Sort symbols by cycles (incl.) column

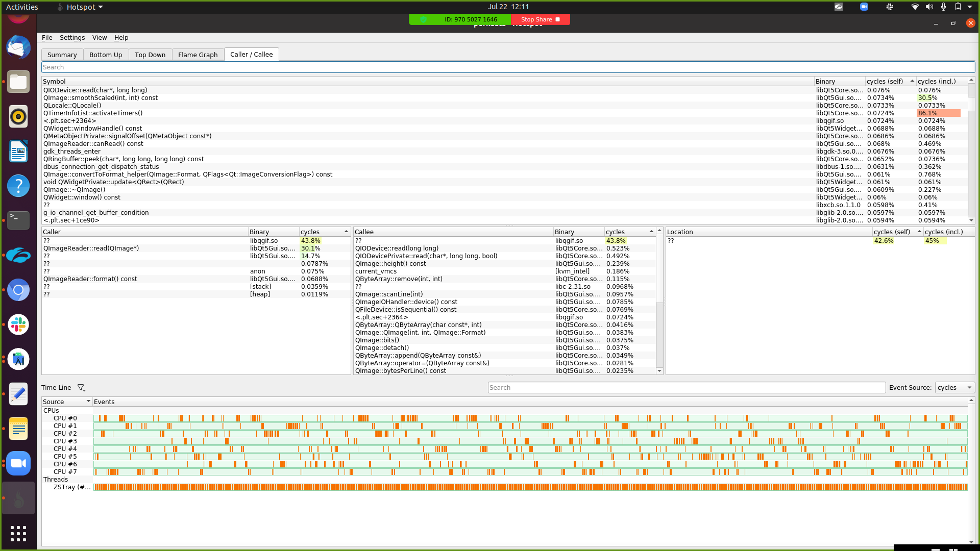point(942,82)
